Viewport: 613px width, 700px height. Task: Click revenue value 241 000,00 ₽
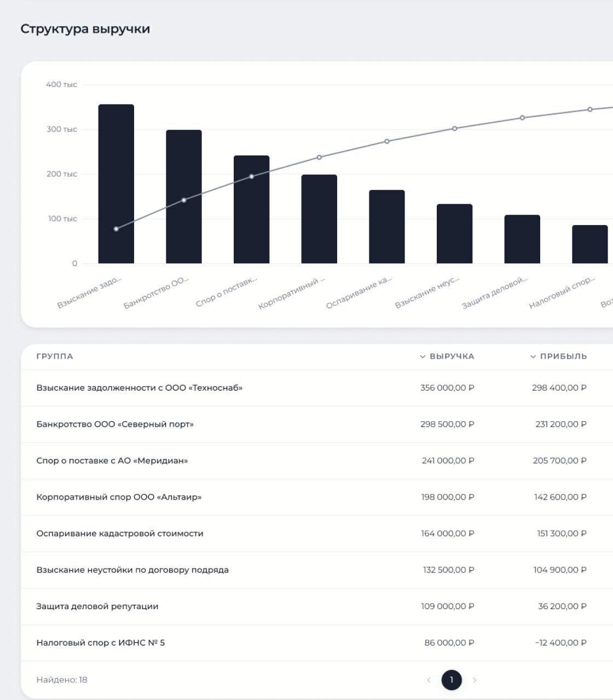[448, 461]
